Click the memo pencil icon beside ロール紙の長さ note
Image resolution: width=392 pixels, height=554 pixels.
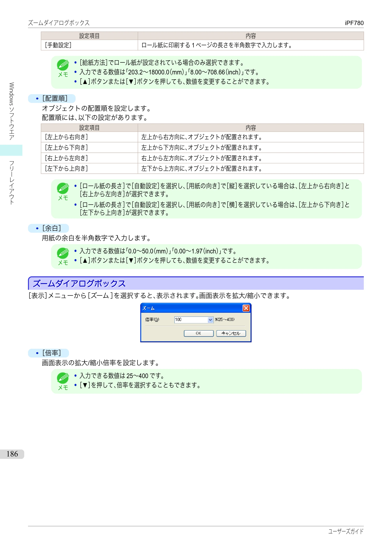63,188
